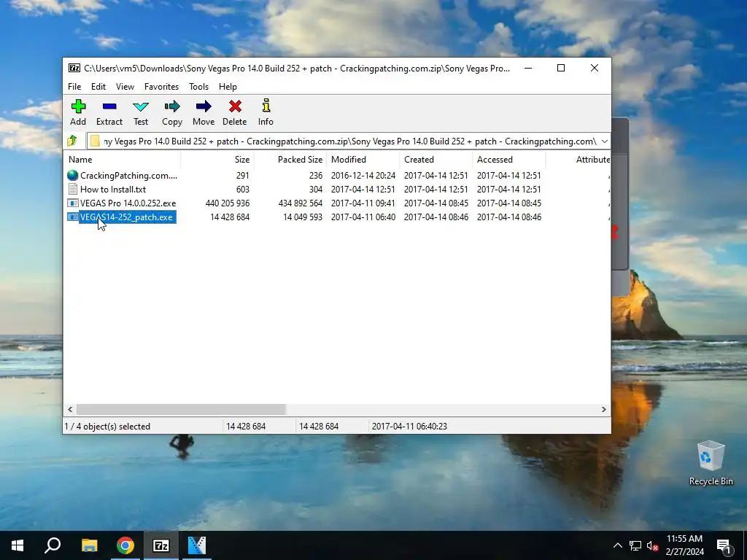Open the View menu
Screen dimensions: 747x560
(x=125, y=87)
